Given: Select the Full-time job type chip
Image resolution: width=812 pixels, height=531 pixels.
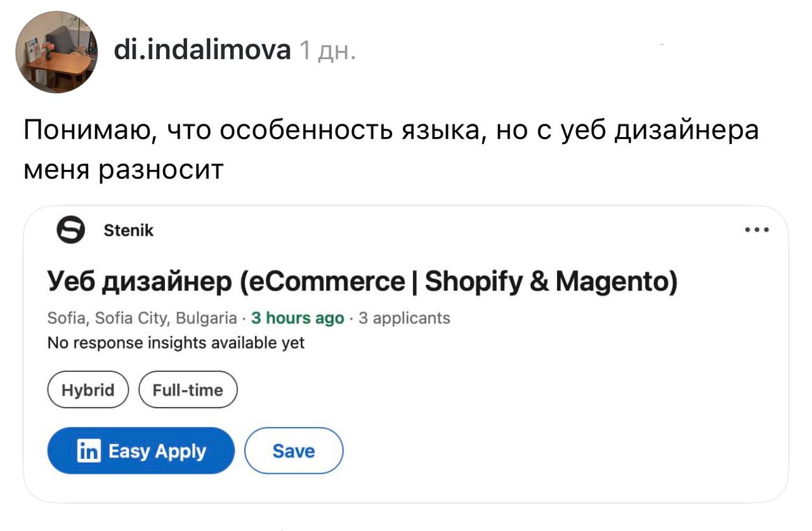Looking at the screenshot, I should point(187,390).
